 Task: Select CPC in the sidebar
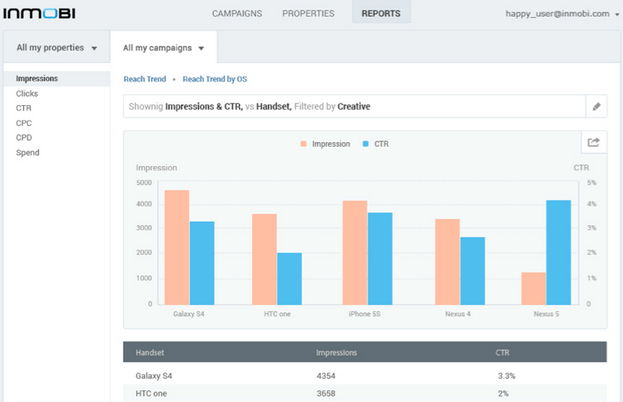click(23, 123)
